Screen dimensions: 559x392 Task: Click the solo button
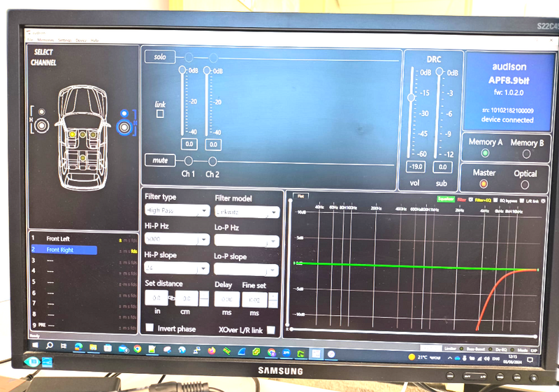(160, 57)
